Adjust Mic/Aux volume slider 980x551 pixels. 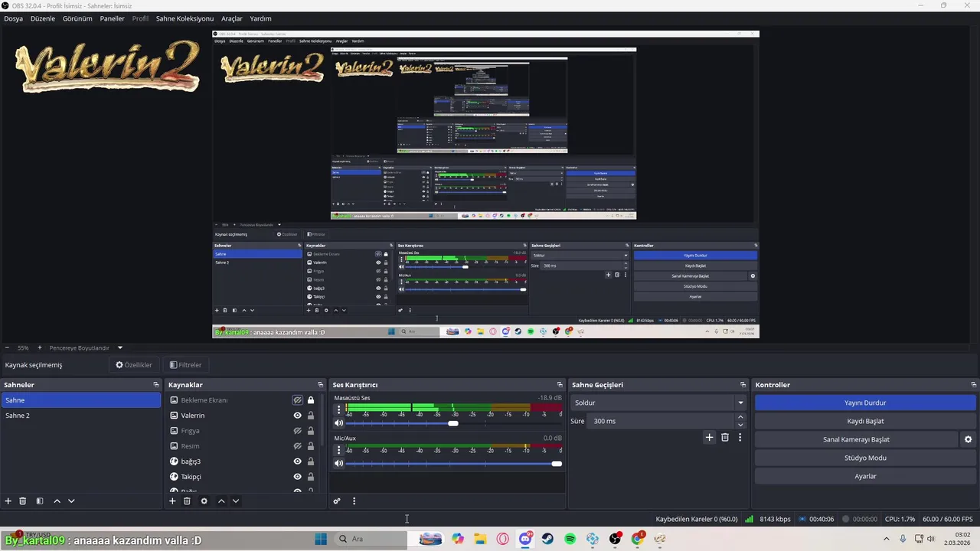coord(557,464)
